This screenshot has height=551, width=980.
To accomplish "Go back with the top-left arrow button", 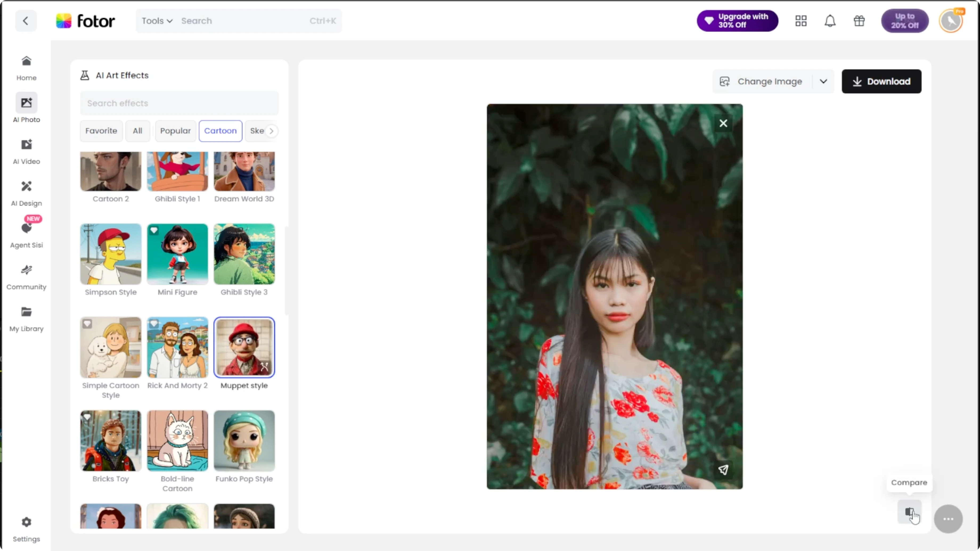I will (26, 20).
